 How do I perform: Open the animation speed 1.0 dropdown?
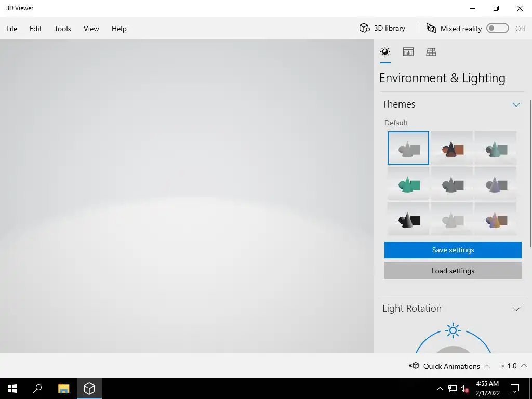(x=514, y=366)
